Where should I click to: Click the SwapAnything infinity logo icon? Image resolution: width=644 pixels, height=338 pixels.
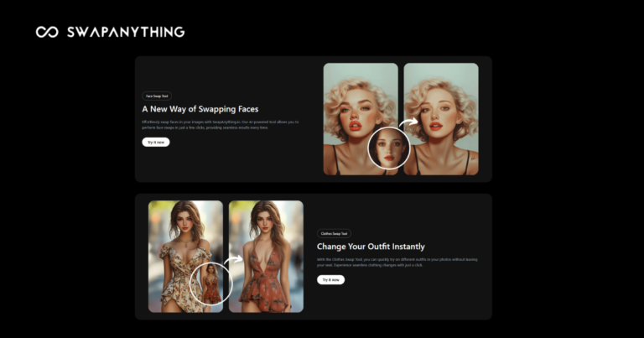click(47, 32)
